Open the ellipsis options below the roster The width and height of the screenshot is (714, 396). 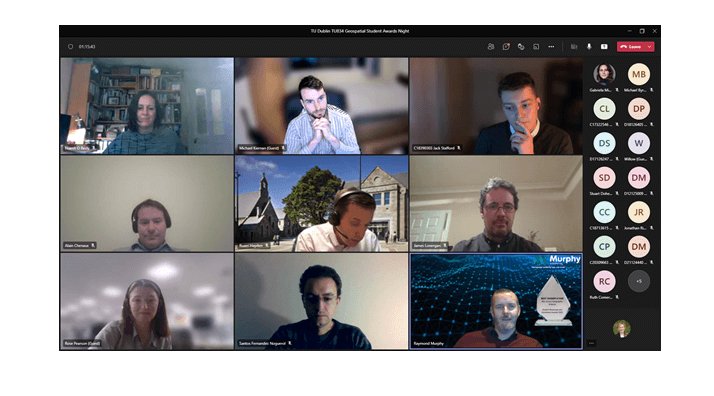pos(591,343)
